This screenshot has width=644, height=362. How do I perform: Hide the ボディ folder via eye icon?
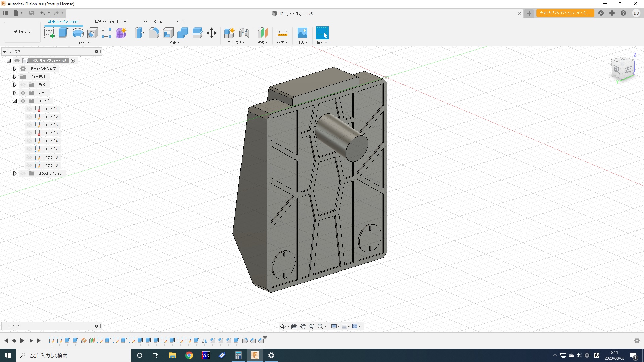23,93
